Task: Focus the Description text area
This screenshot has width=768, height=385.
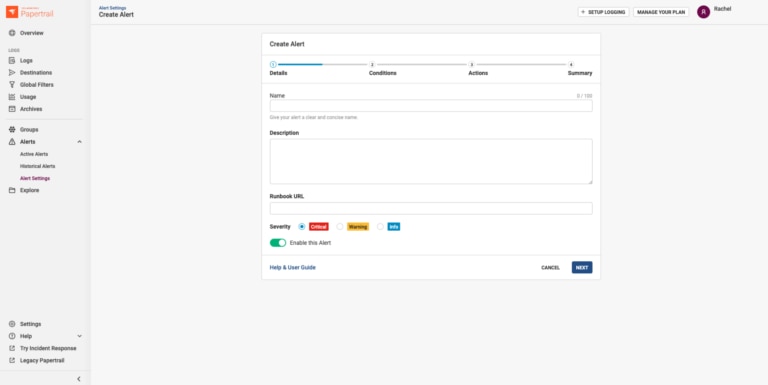Action: pos(431,161)
